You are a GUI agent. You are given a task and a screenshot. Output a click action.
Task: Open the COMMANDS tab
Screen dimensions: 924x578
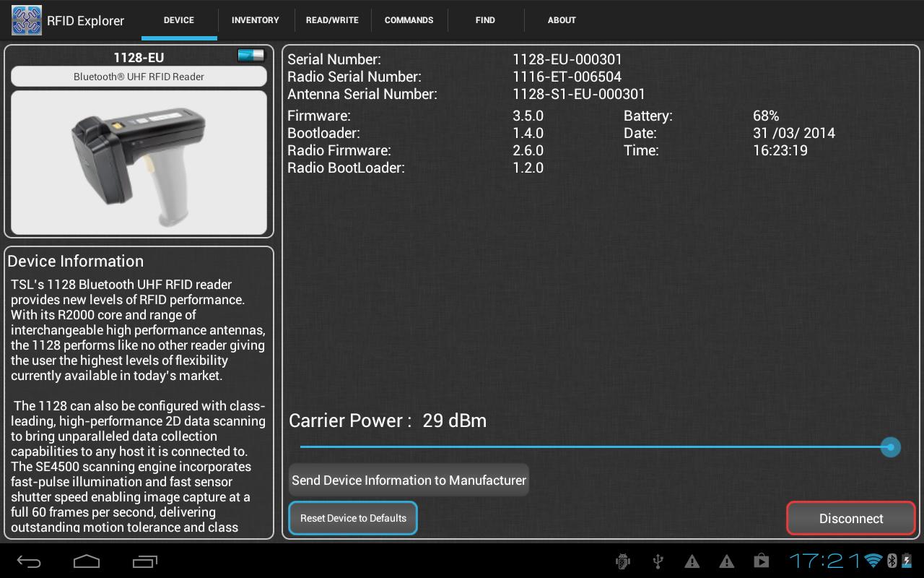click(x=409, y=20)
